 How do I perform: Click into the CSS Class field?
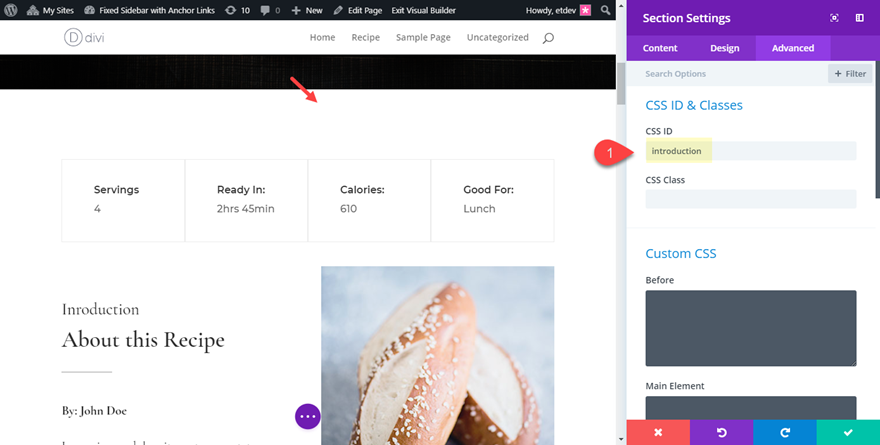pos(750,199)
